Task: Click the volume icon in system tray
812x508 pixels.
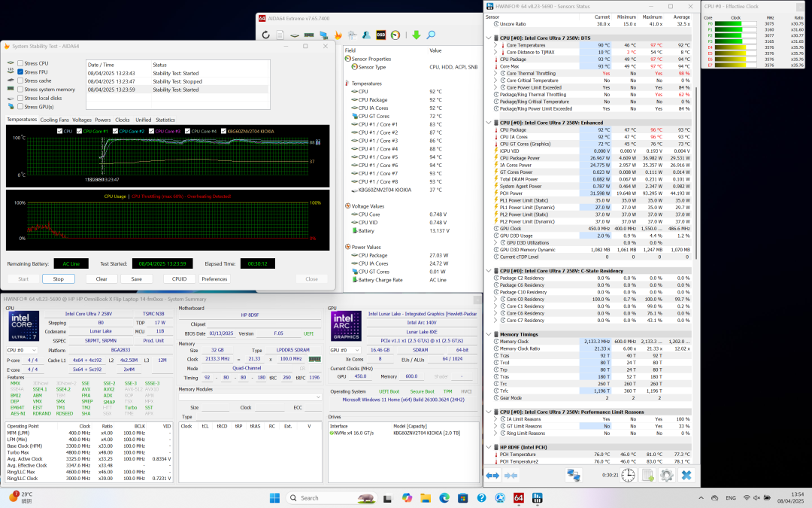Action: pos(756,498)
